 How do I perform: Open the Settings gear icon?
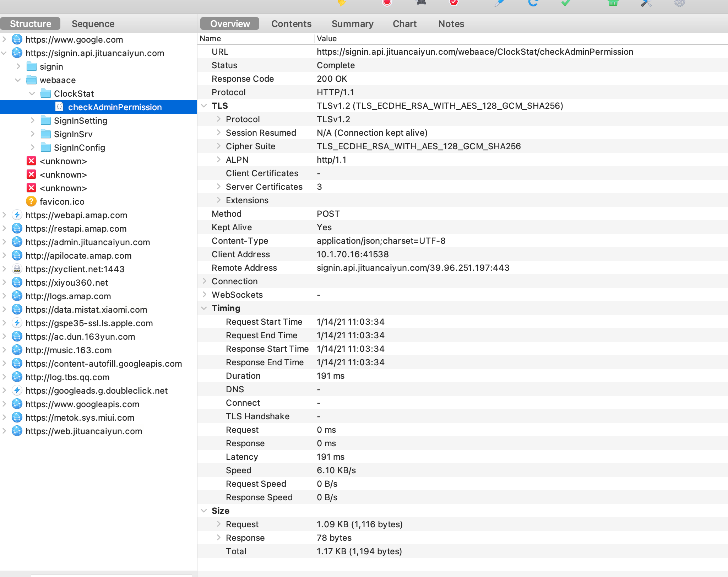679,3
